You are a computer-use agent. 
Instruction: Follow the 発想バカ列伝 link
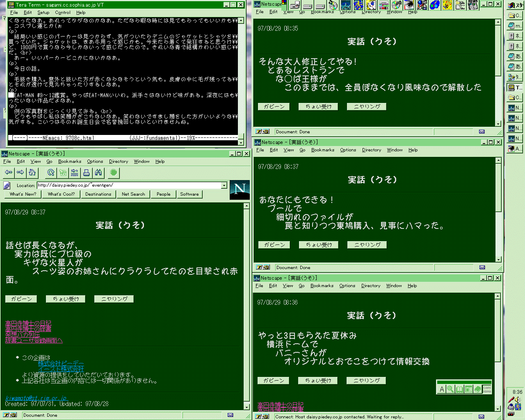point(23,335)
